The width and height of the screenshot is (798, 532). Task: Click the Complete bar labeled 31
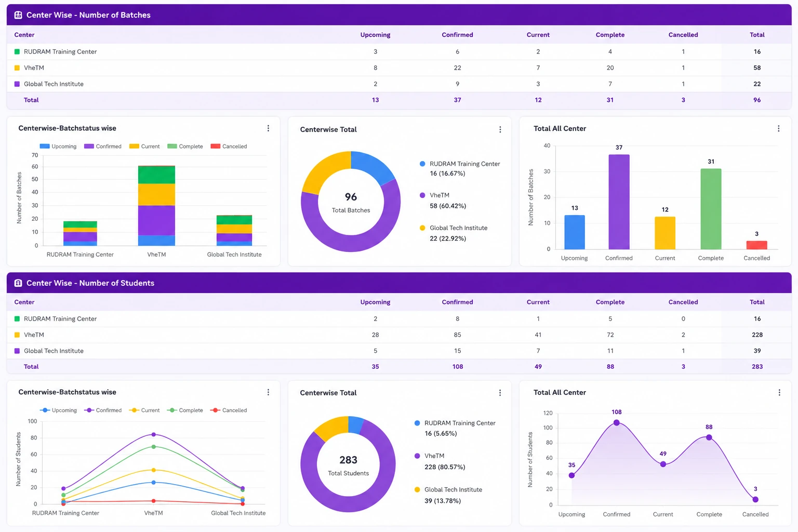click(x=711, y=209)
